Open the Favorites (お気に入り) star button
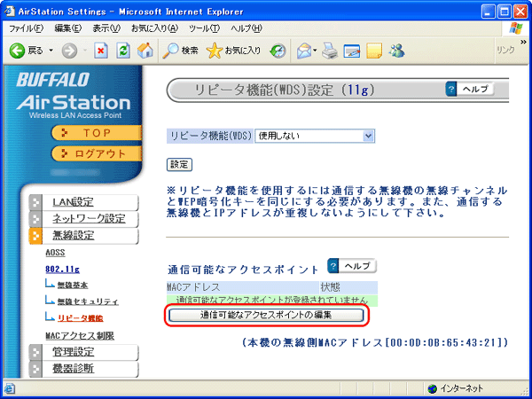Screen dimensions: 532x399 (233, 51)
